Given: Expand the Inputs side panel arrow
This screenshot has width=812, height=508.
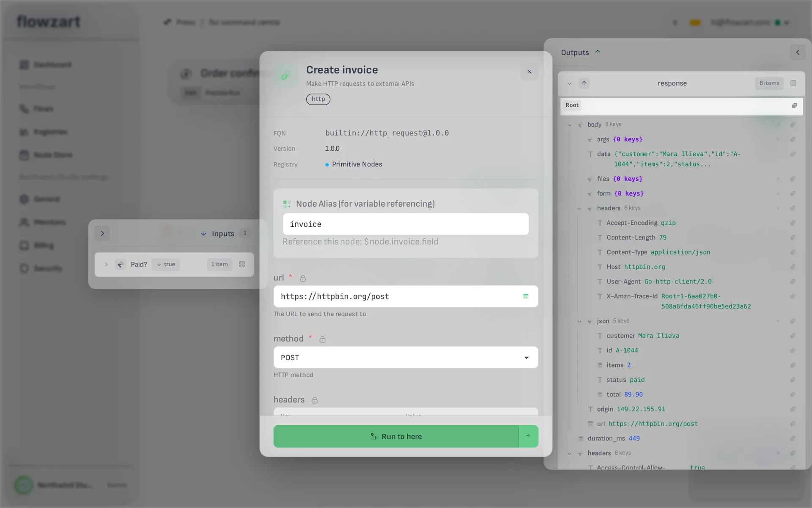Looking at the screenshot, I should 102,234.
